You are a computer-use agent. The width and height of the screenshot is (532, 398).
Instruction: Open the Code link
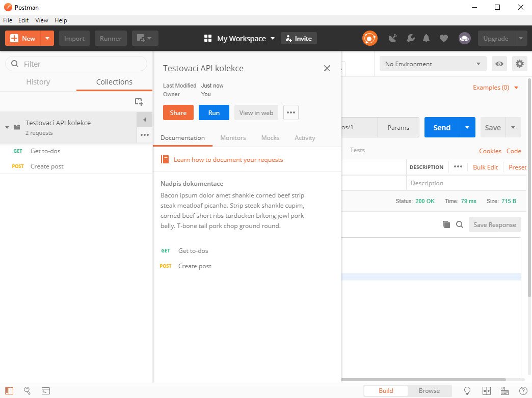coord(514,151)
